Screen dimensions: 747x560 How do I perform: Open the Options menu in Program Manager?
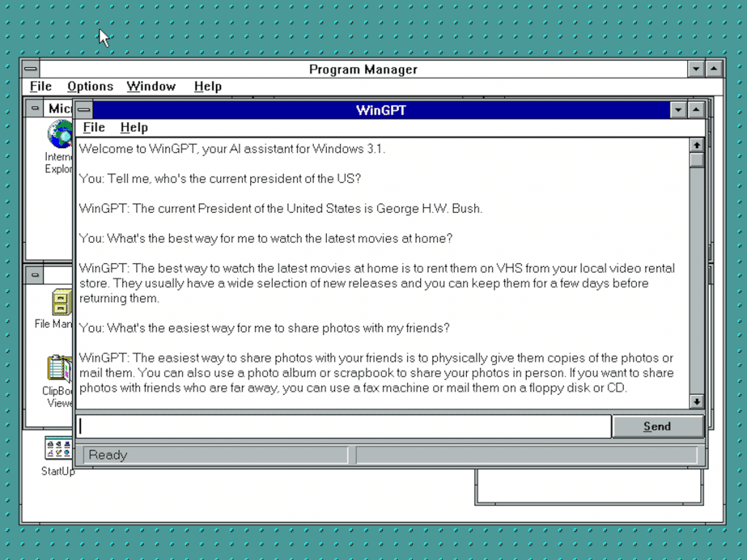coord(89,86)
